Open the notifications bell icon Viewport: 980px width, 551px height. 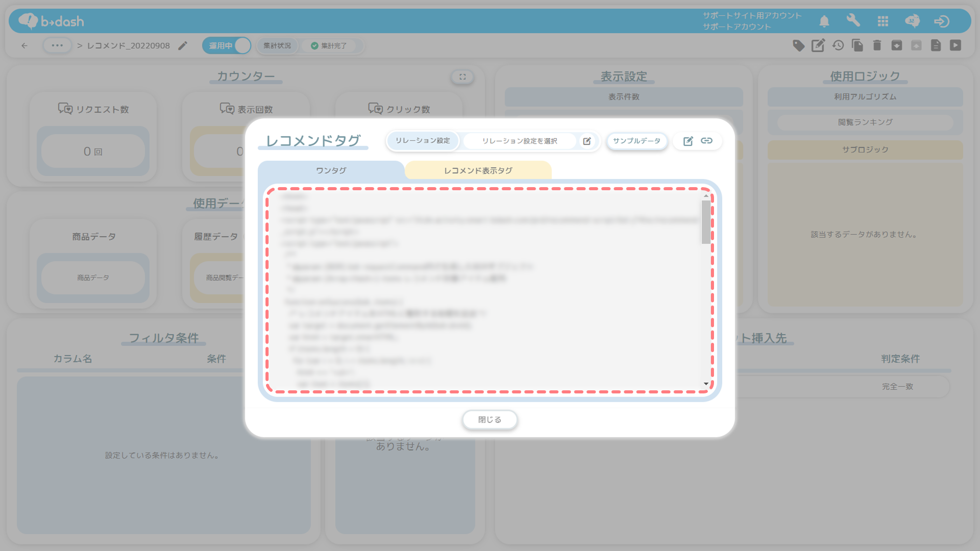(824, 21)
